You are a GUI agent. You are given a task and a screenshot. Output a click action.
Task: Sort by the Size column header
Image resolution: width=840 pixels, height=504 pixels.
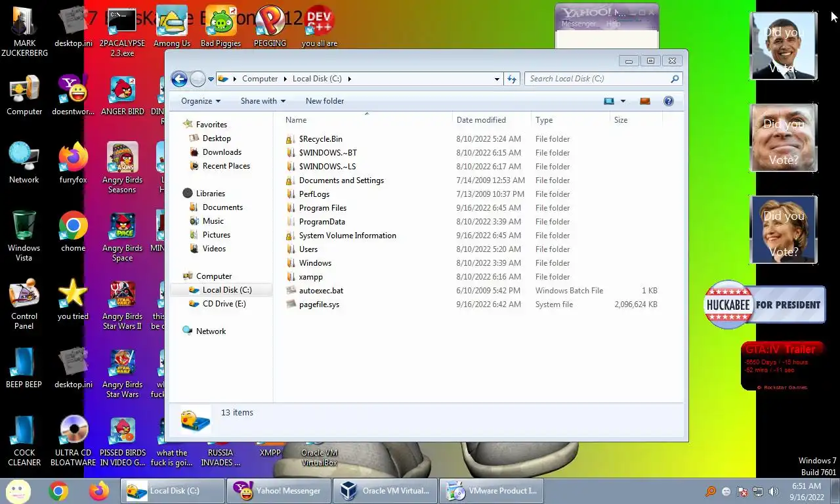[x=636, y=120]
